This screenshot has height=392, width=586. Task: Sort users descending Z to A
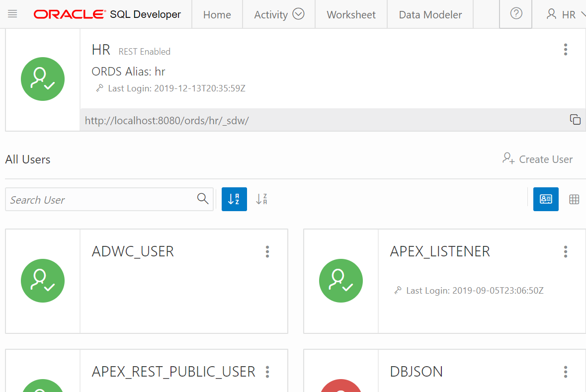click(x=261, y=199)
